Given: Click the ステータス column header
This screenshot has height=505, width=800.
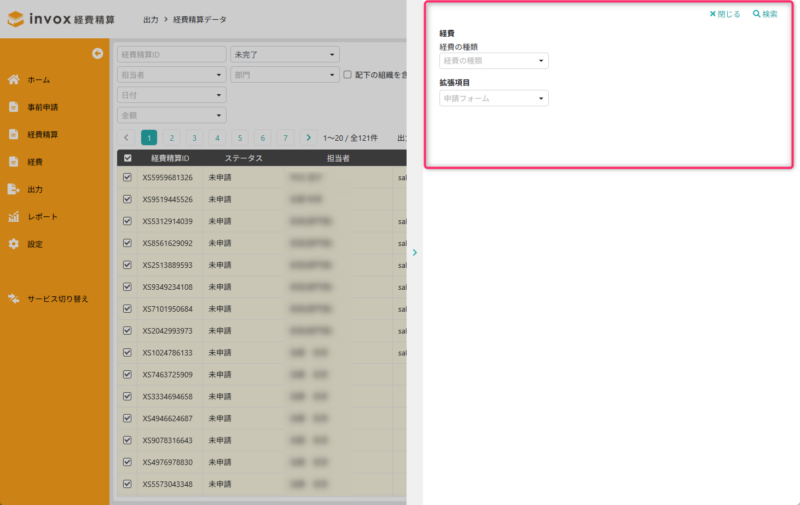Looking at the screenshot, I should 243,158.
